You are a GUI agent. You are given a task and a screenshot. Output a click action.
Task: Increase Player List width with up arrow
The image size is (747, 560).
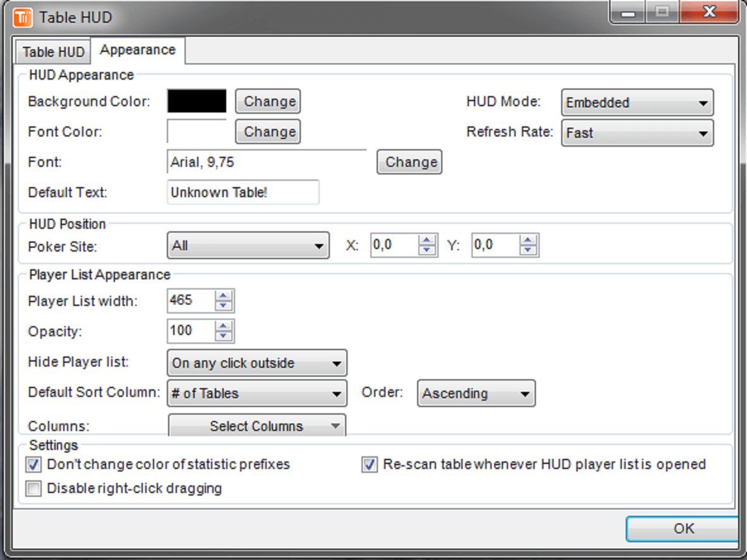coord(224,296)
